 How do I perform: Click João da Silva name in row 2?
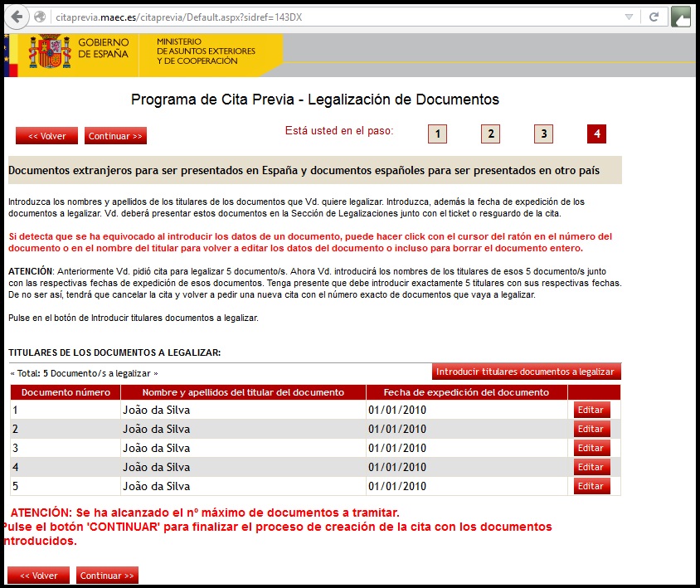(x=157, y=429)
